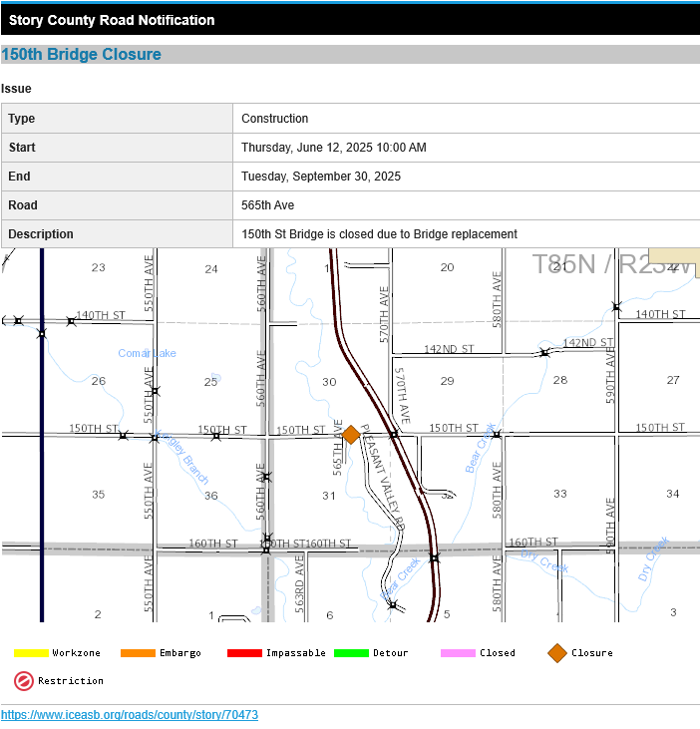Click the section number 33 on map
Image resolution: width=700 pixels, height=729 pixels.
pos(560,494)
